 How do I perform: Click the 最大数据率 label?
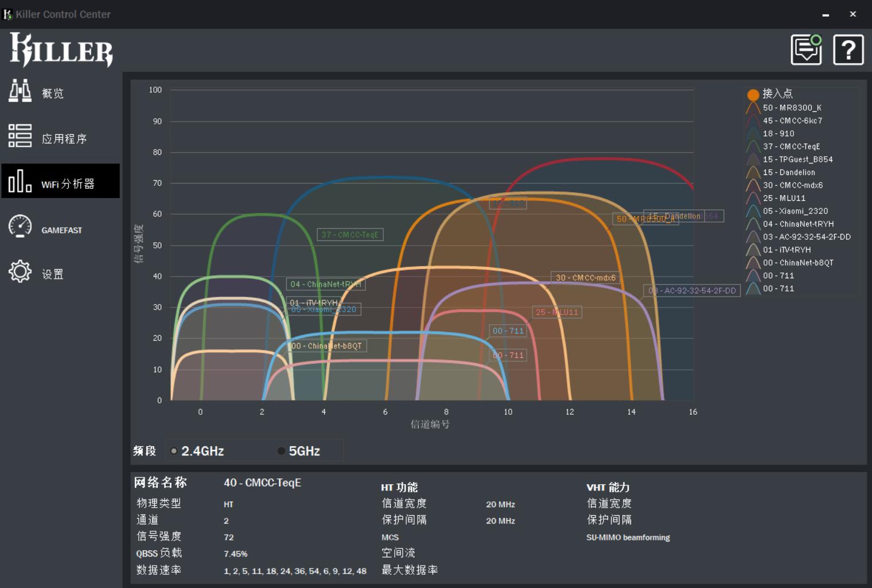point(410,570)
